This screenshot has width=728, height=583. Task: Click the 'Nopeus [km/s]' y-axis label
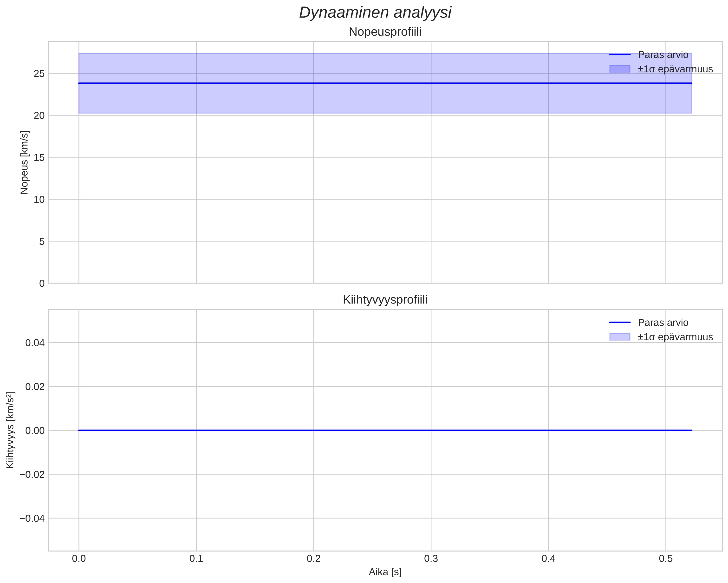click(x=24, y=162)
